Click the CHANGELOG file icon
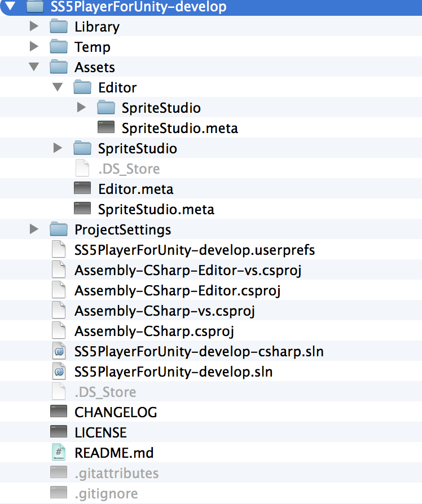This screenshot has height=504, width=422. tap(59, 412)
